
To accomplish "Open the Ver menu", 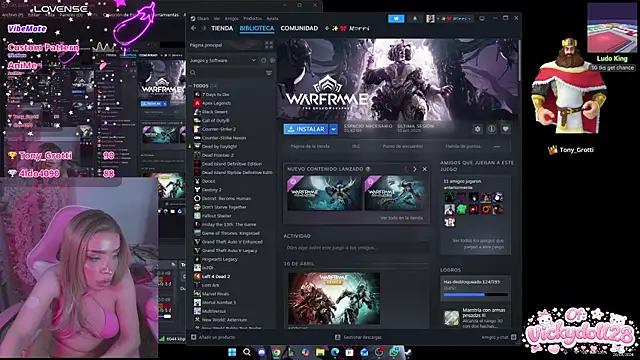I will pos(217,18).
